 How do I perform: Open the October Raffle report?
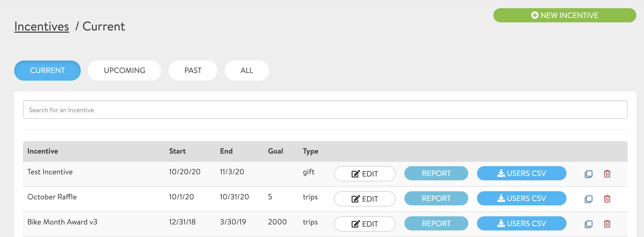tap(436, 198)
